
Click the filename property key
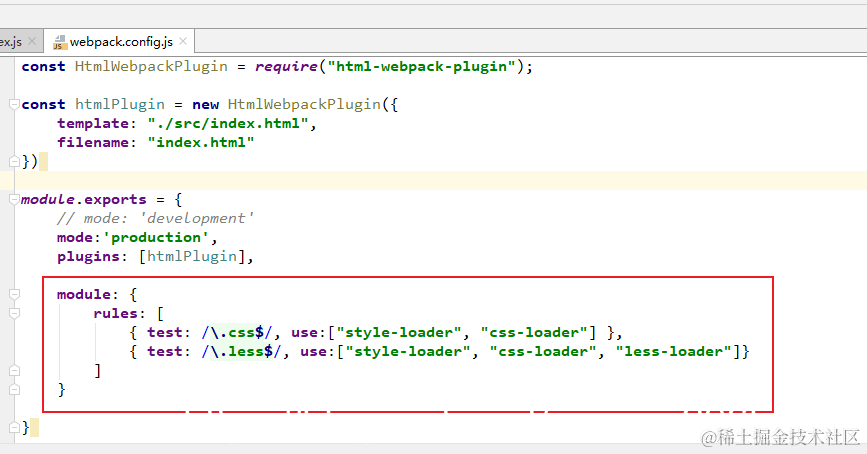click(x=93, y=142)
